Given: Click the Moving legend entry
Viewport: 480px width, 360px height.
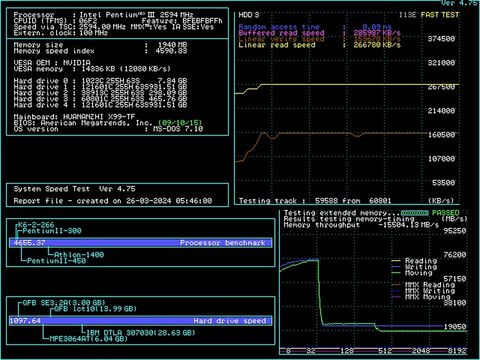Looking at the screenshot, I should [418, 273].
